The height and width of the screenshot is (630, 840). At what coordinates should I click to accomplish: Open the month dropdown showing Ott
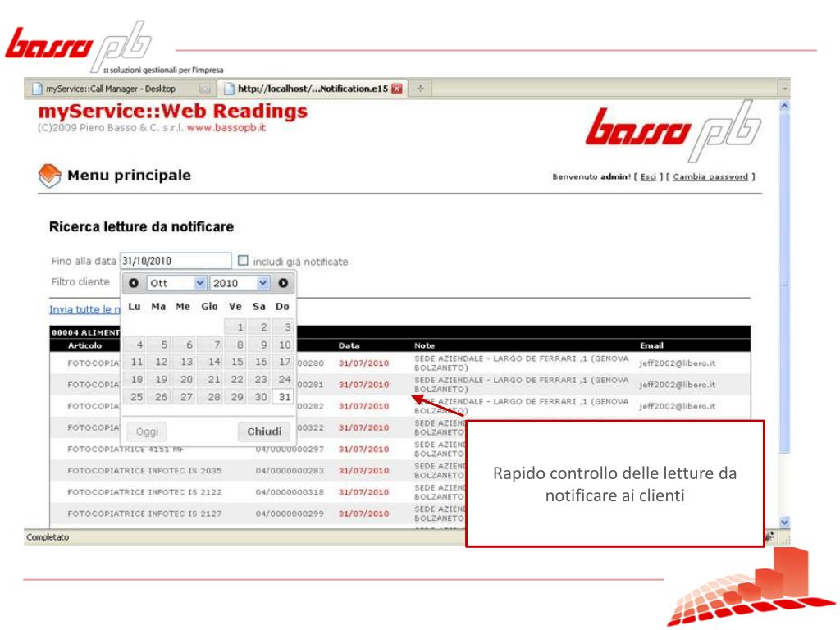click(177, 283)
